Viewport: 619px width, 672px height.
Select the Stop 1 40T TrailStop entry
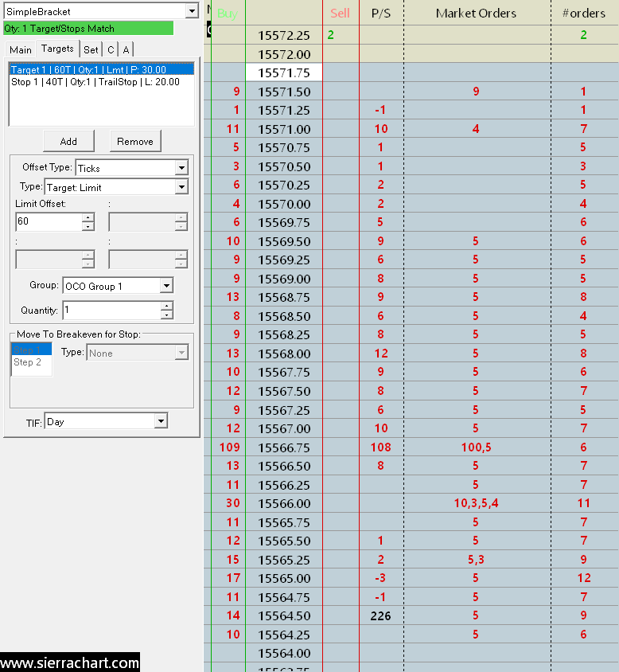point(102,82)
